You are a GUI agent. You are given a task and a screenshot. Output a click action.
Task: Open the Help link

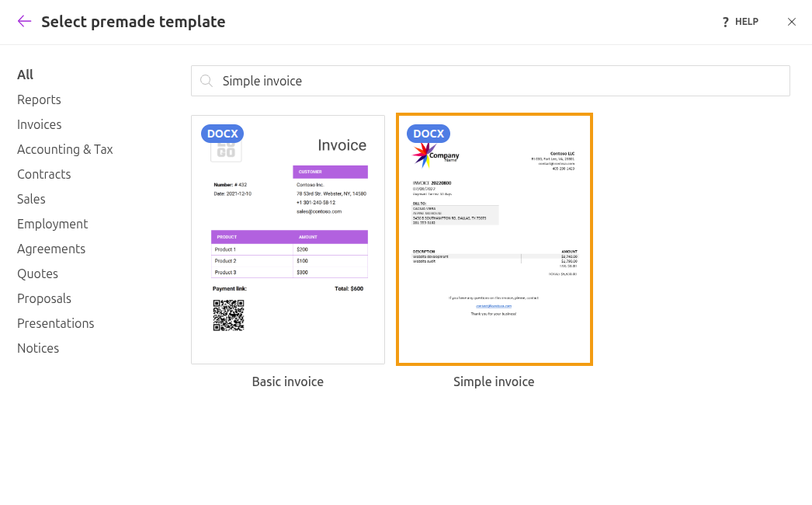[x=740, y=22]
